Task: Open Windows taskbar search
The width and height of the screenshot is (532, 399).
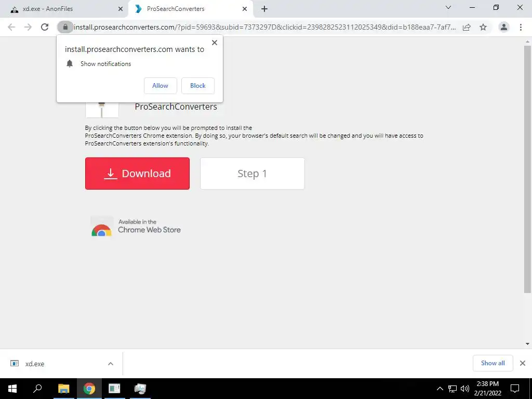Action: [37, 389]
